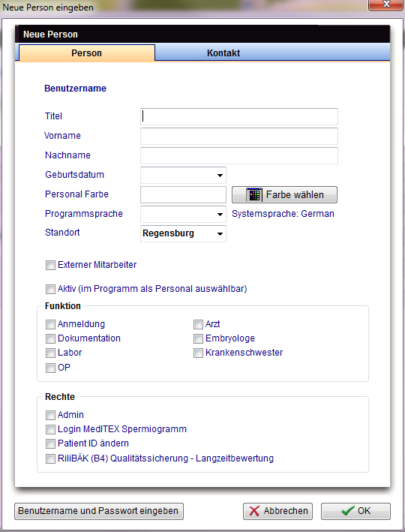The image size is (405, 532).
Task: Check the Aktiv im Programm checkbox
Action: pyautogui.click(x=50, y=289)
